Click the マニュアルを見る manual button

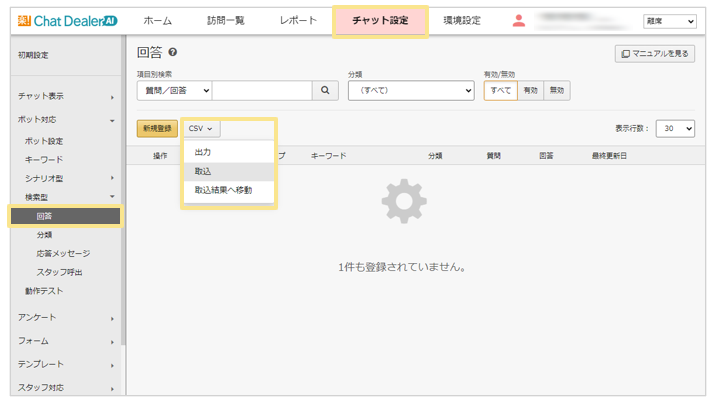[x=654, y=54]
